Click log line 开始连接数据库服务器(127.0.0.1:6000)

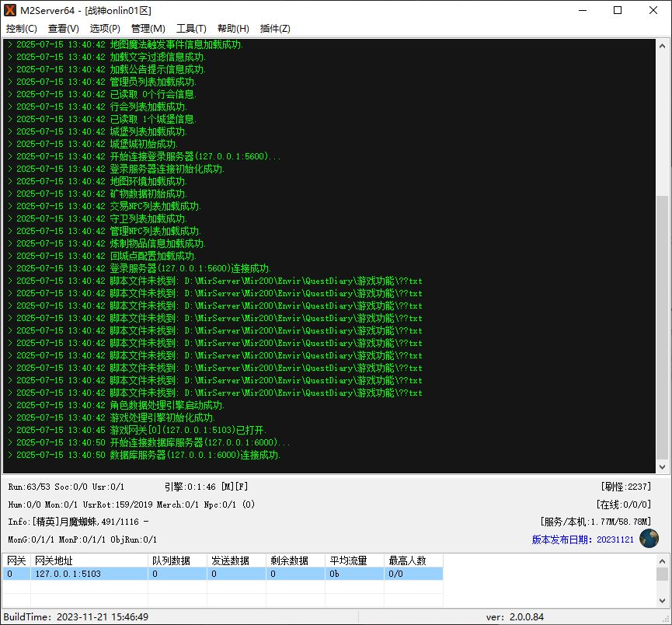[x=148, y=442]
